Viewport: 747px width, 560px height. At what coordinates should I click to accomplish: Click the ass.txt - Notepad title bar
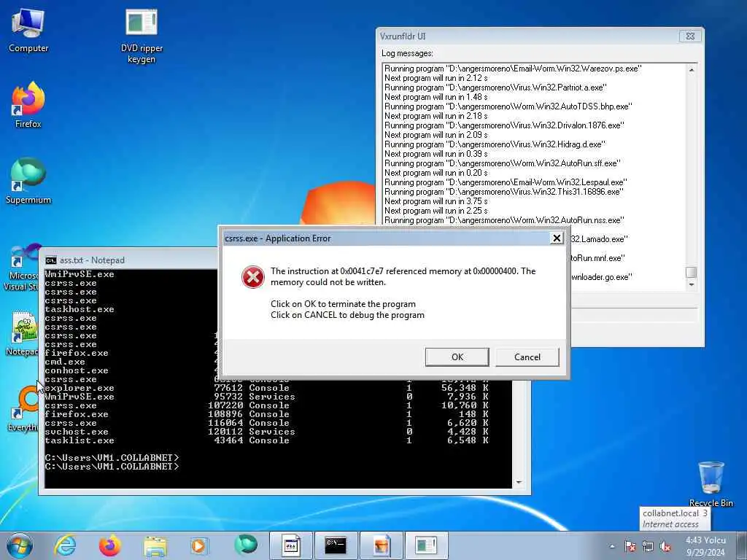[x=128, y=260]
